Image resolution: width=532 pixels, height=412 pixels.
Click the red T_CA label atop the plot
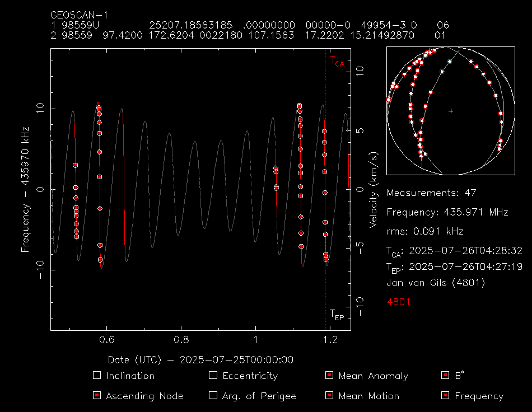[337, 61]
